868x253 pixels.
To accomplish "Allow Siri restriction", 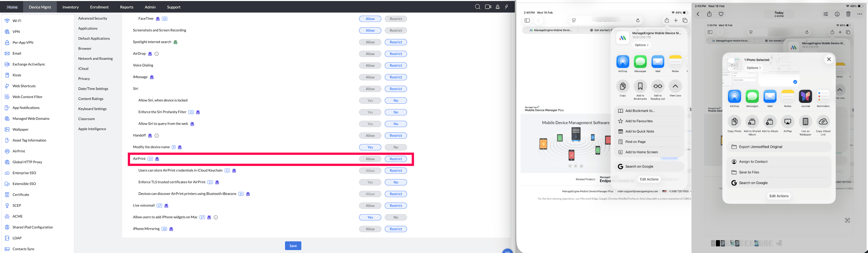I will (370, 89).
